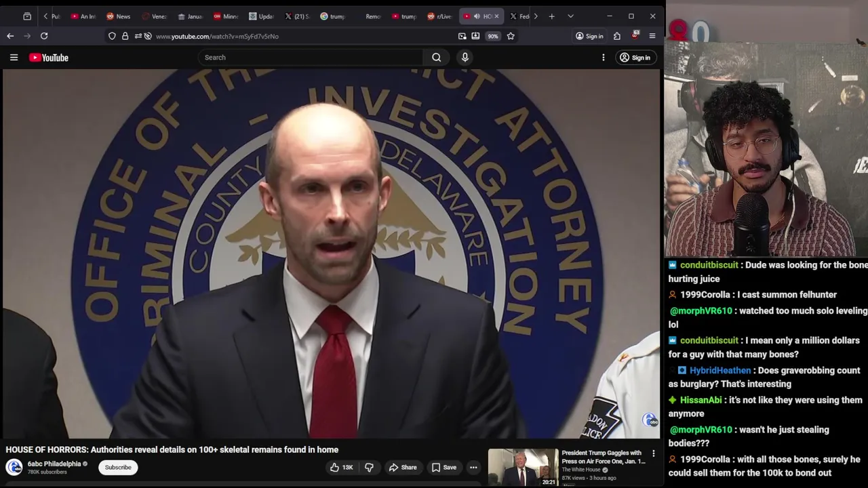Switch to the r/Live Reddit tab
Image resolution: width=868 pixels, height=488 pixels.
[x=439, y=16]
